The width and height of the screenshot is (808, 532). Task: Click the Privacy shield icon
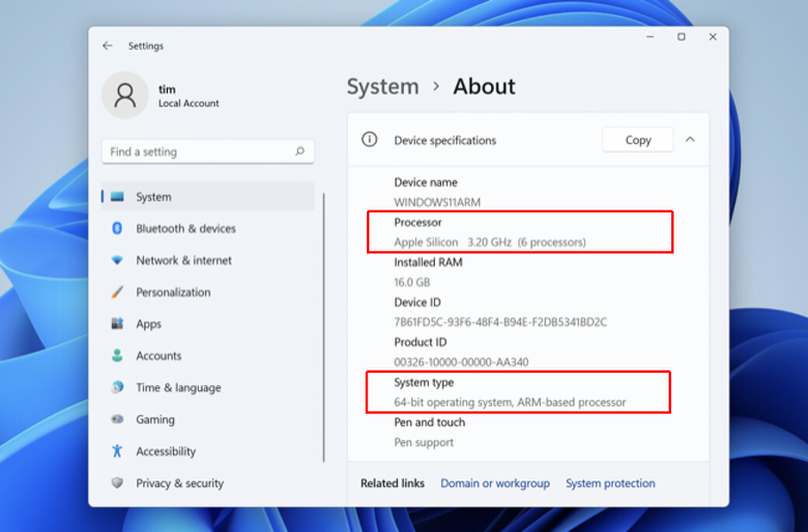tap(117, 483)
